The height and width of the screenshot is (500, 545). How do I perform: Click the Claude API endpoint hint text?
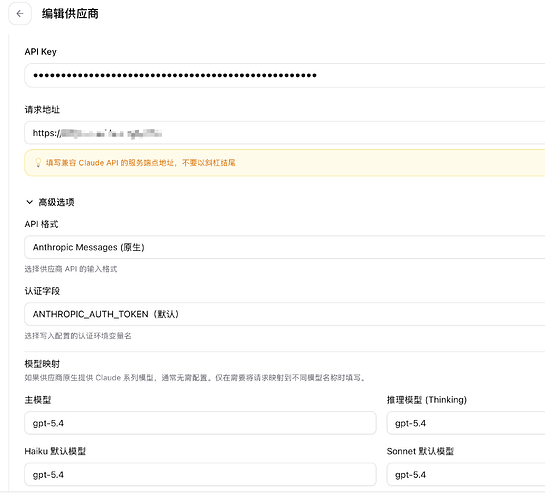[x=140, y=163]
